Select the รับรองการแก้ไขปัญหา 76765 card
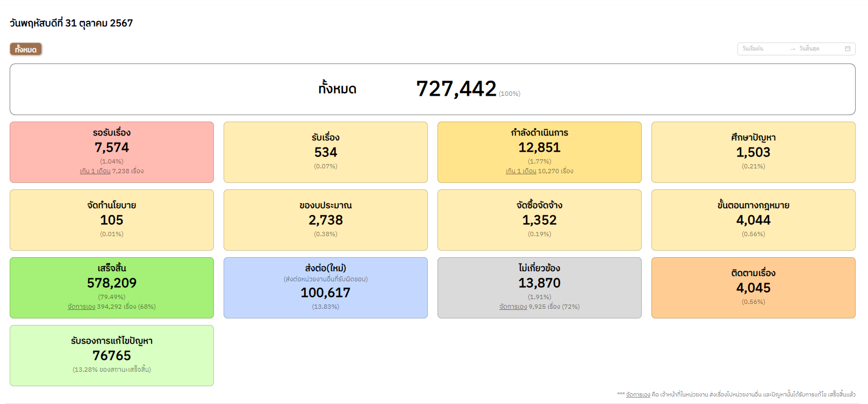This screenshot has width=868, height=404. pyautogui.click(x=112, y=356)
